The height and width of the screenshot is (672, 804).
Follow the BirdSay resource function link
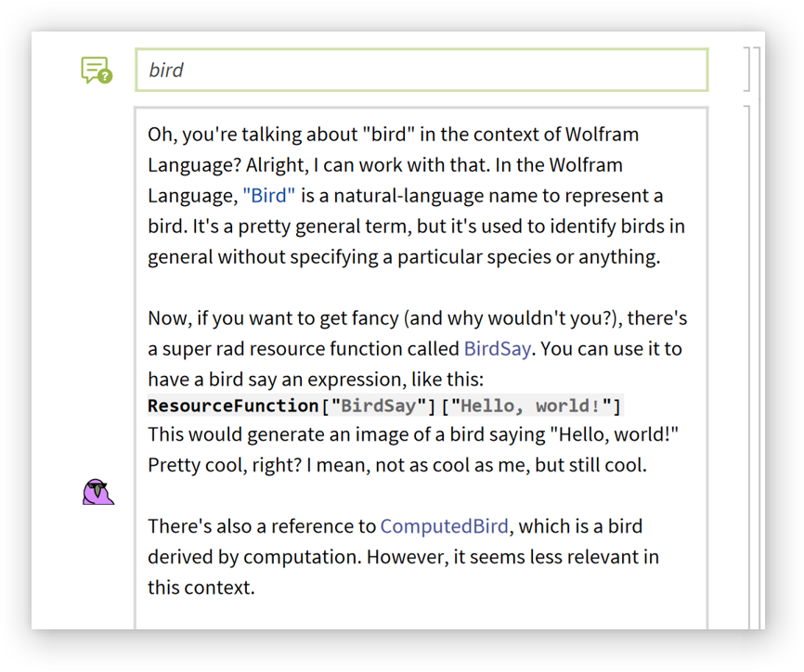click(x=498, y=349)
